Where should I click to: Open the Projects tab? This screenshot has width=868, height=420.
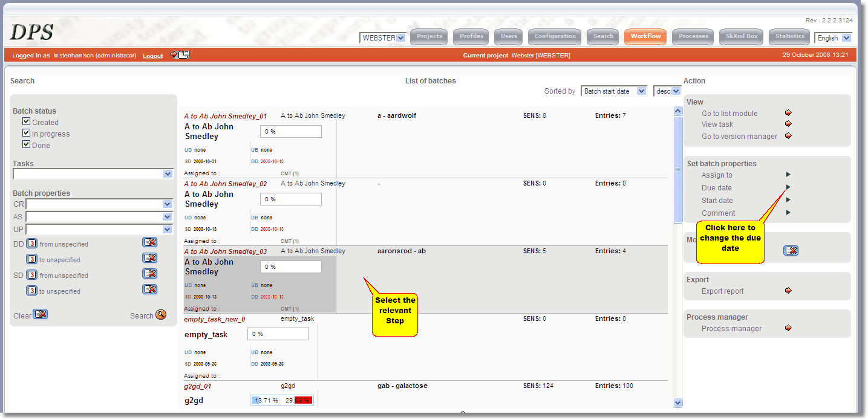(429, 37)
